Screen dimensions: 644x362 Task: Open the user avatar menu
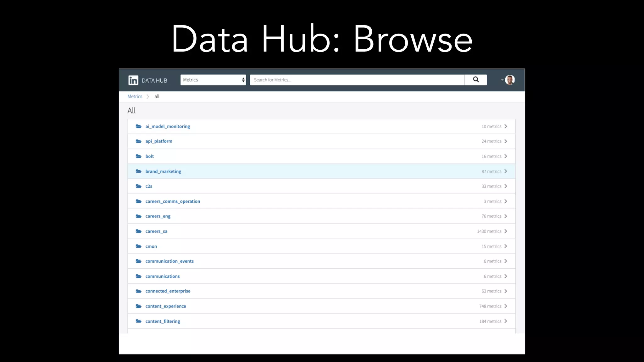pos(510,80)
